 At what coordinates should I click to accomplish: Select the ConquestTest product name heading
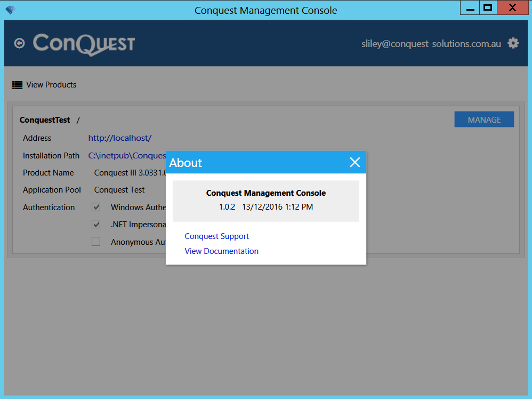coord(45,120)
